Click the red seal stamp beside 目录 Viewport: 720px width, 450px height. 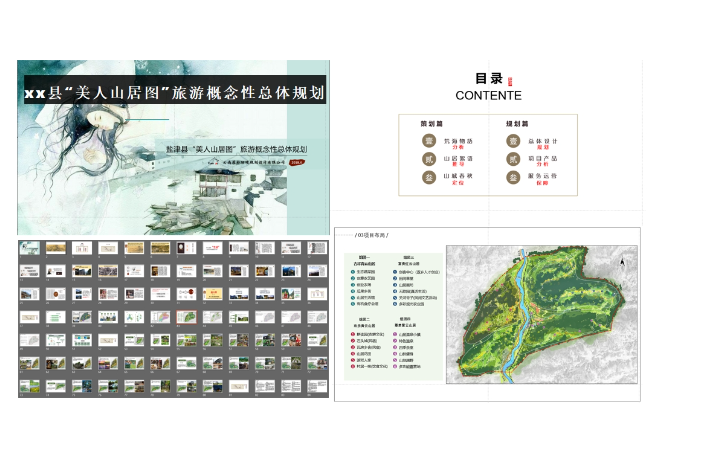[x=510, y=82]
